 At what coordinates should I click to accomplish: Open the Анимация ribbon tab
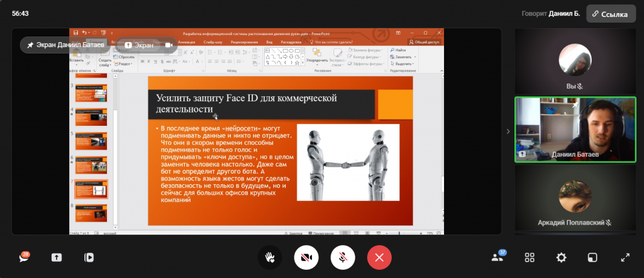click(x=186, y=42)
